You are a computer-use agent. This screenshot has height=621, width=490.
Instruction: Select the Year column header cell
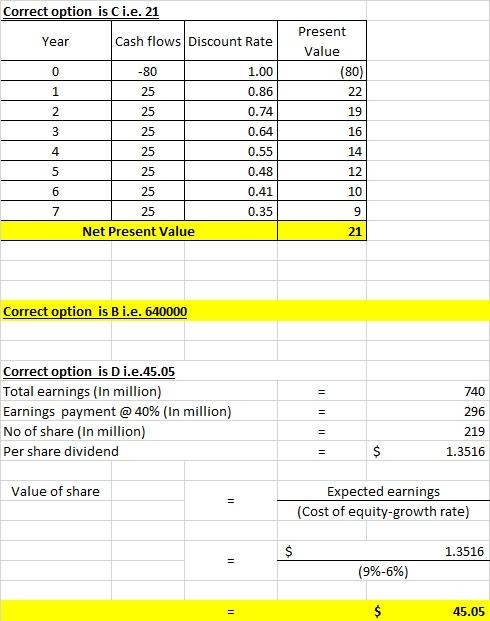[56, 41]
